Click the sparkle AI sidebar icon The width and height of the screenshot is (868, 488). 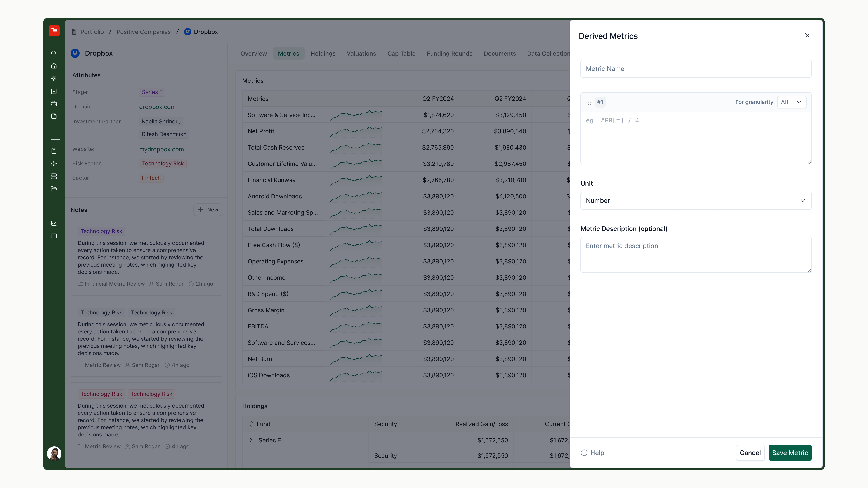click(54, 164)
